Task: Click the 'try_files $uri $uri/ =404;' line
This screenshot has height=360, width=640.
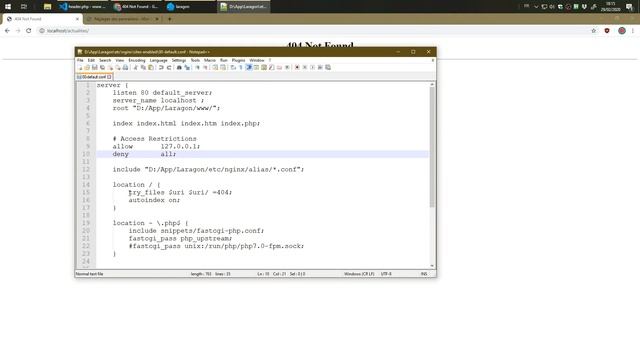Action: tap(180, 192)
